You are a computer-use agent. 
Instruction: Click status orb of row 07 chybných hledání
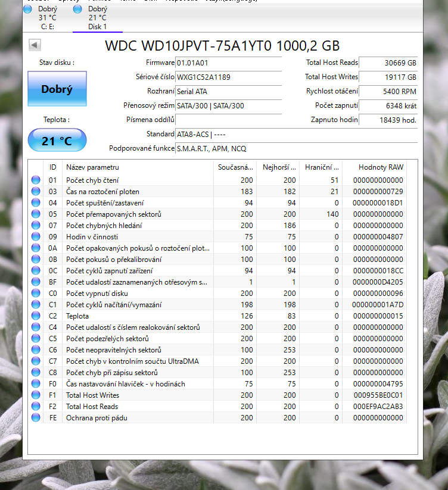(36, 225)
